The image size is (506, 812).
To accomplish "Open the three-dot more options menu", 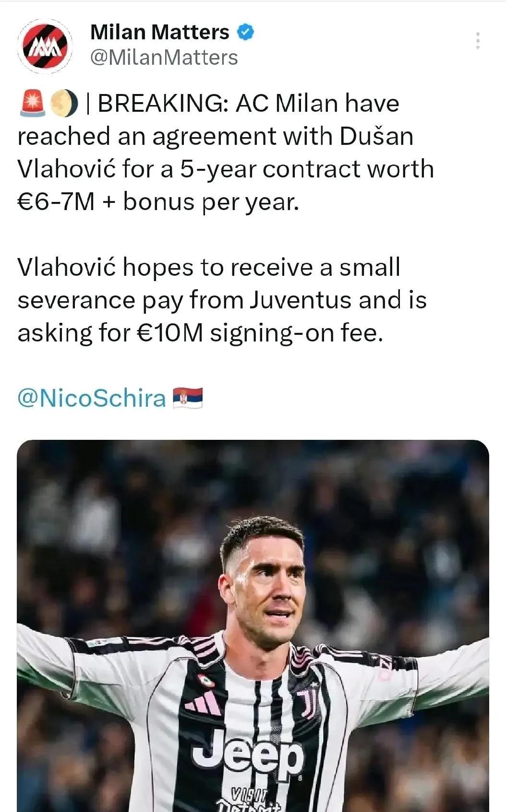I will [477, 41].
